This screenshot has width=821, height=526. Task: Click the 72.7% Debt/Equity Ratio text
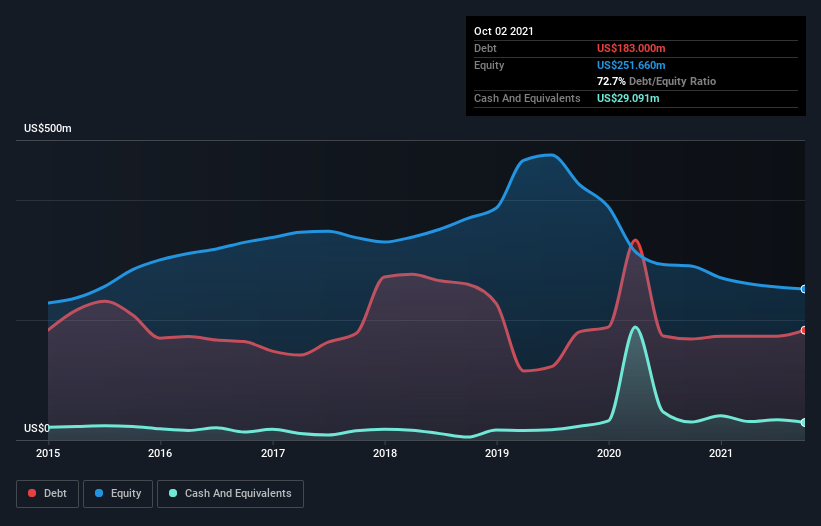point(657,81)
